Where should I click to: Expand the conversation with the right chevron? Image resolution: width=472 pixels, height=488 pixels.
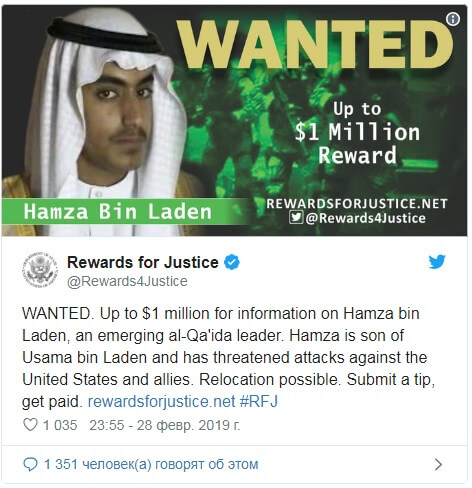(438, 464)
